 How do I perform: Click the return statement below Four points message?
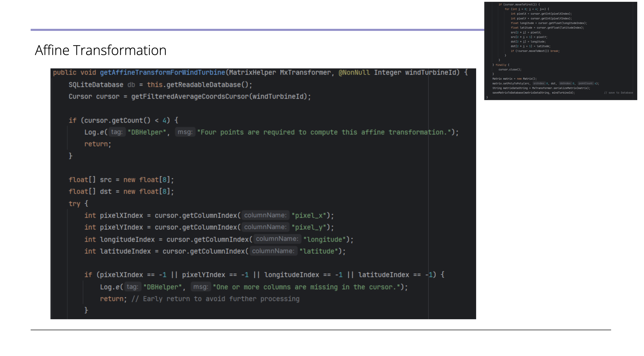pos(98,144)
